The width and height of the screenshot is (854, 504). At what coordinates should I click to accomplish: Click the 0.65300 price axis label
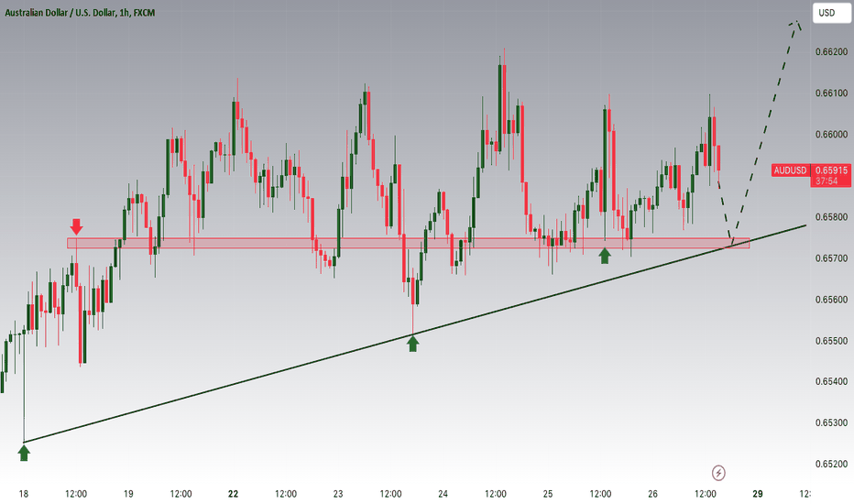tap(831, 422)
